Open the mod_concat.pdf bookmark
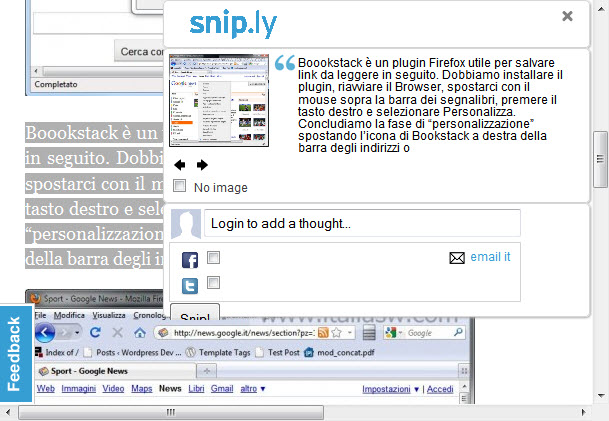Screen dimensions: 609x421 tap(339, 352)
